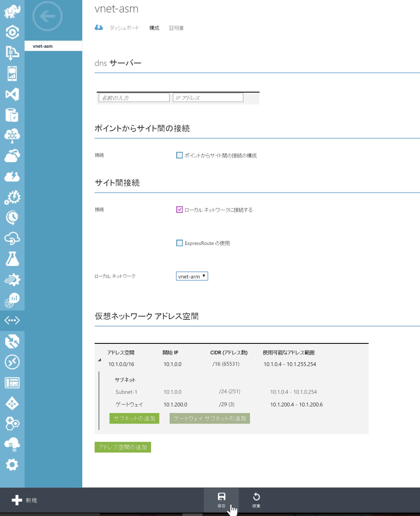The width and height of the screenshot is (420, 516).
Task: Open the cloud loop hybrid icon in sidebar
Action: (x=12, y=238)
